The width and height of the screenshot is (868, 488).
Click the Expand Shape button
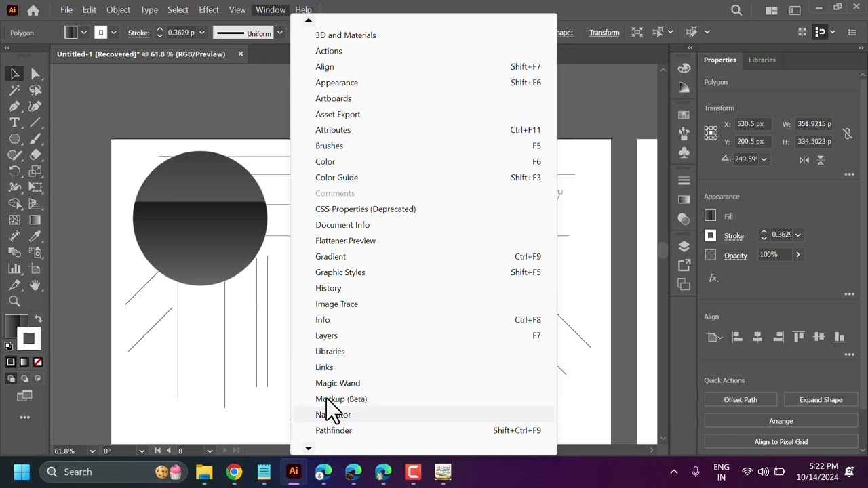(x=821, y=400)
